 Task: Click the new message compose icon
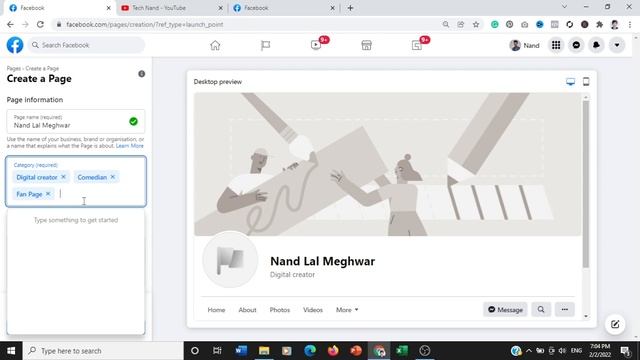click(615, 324)
